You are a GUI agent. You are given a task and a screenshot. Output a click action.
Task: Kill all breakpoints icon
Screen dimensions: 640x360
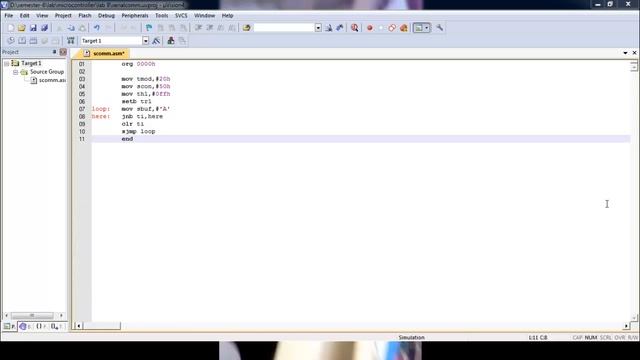pyautogui.click(x=404, y=28)
